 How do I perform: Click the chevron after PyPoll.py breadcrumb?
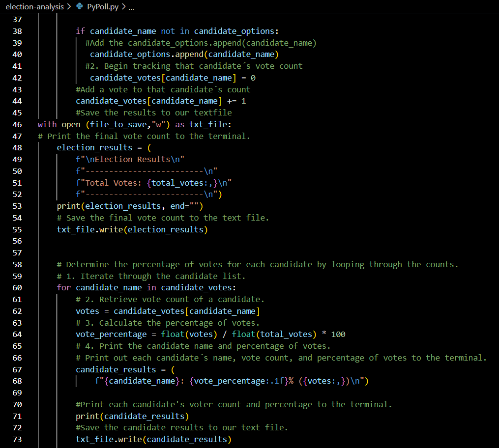tap(123, 7)
